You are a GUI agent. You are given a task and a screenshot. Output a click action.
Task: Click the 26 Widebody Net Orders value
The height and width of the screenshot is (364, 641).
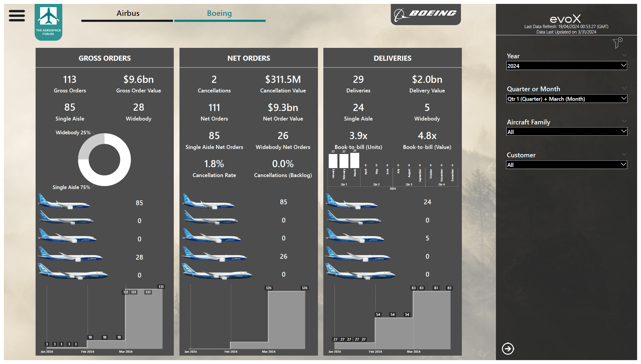[283, 136]
